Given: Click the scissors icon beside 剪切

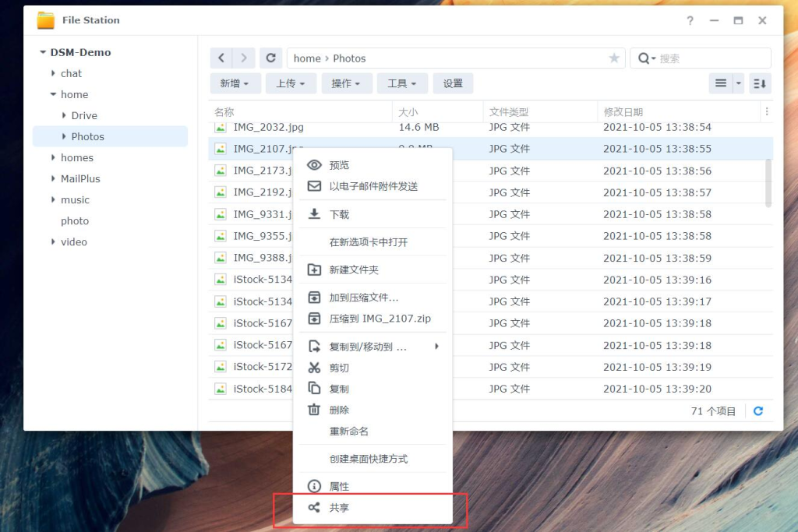Looking at the screenshot, I should [x=314, y=367].
